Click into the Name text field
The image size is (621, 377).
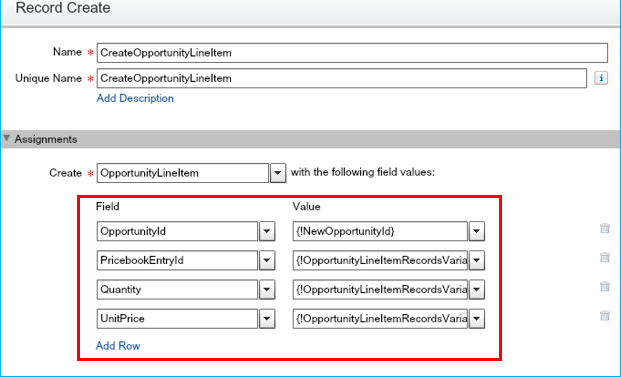click(x=352, y=53)
